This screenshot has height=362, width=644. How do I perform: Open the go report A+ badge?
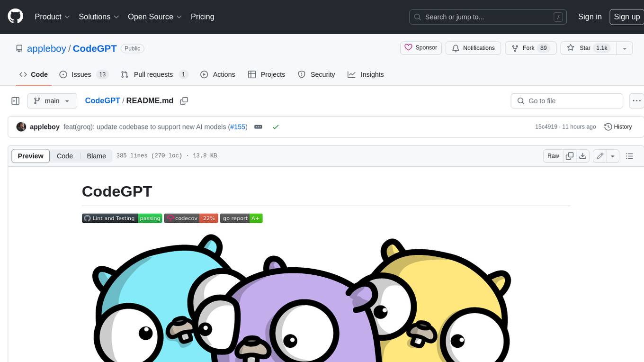click(x=241, y=218)
